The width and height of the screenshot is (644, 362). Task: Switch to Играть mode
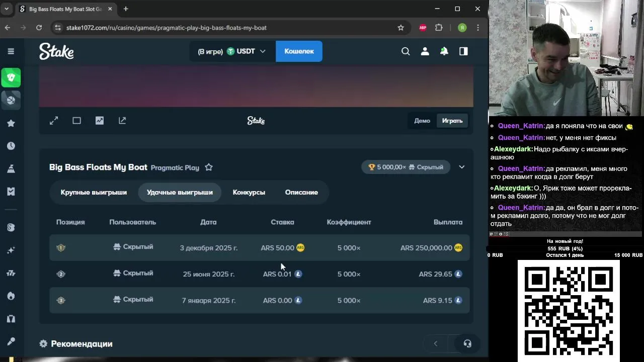click(452, 121)
